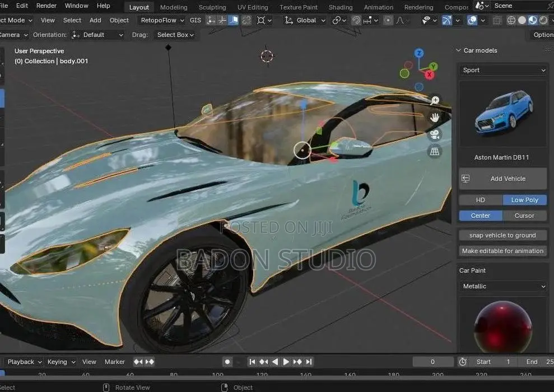The image size is (554, 392).
Task: Click the timer clock icon in timeline
Action: [x=463, y=362]
